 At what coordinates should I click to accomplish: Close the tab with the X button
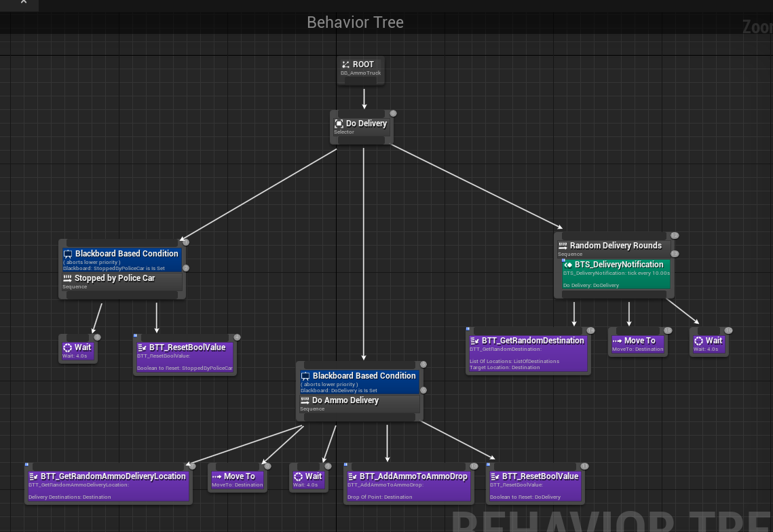point(23,3)
